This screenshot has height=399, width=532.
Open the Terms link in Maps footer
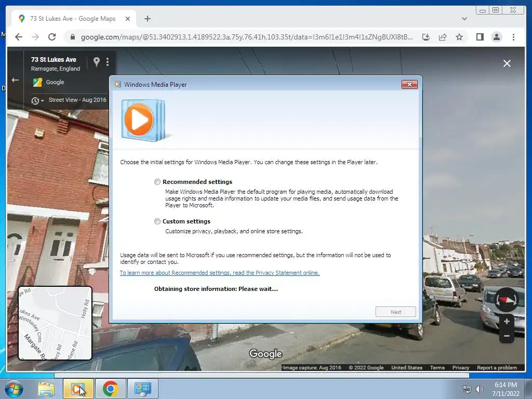click(x=437, y=367)
